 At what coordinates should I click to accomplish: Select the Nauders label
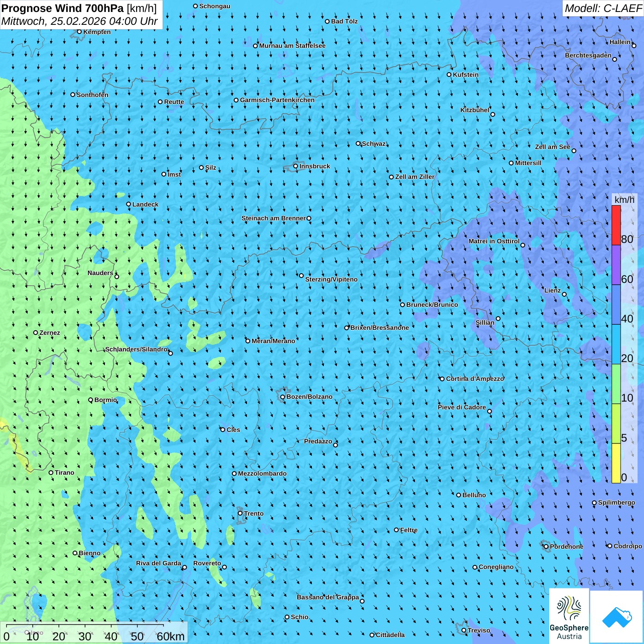click(100, 273)
